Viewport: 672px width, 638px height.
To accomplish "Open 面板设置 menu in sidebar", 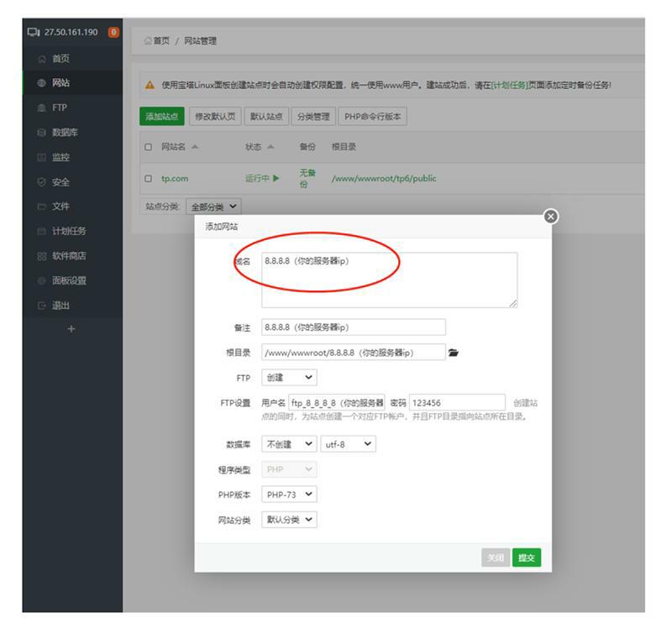I will click(69, 280).
